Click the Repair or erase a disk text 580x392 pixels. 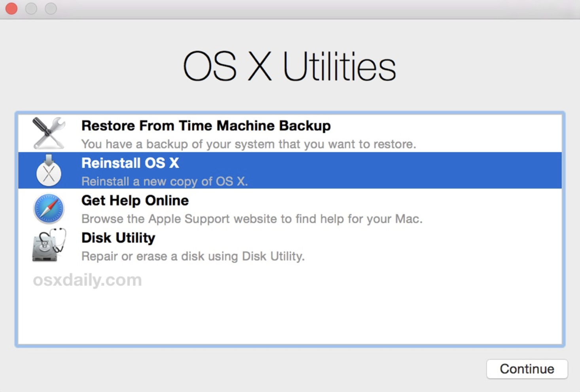(193, 256)
